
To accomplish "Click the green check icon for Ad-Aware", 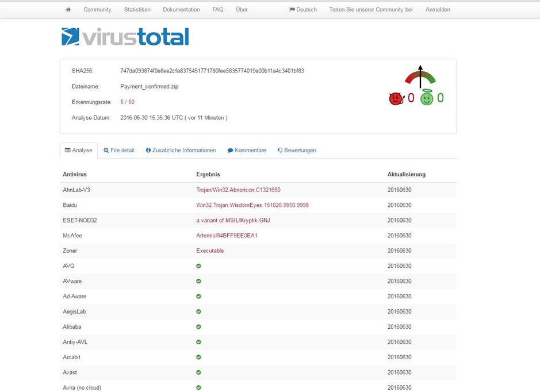I will (198, 297).
